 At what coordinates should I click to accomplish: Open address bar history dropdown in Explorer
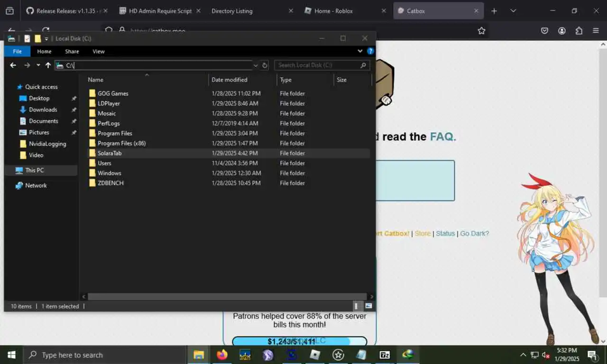[x=256, y=65]
